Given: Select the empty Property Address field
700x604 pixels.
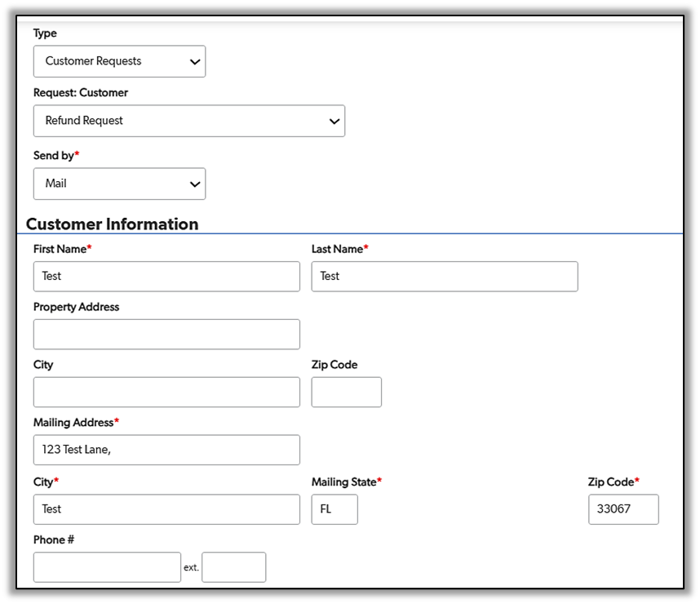Looking at the screenshot, I should pos(166,335).
